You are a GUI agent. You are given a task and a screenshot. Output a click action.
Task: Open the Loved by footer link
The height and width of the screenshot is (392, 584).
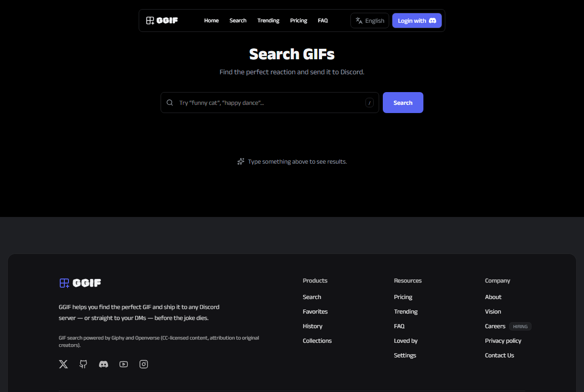tap(406, 341)
